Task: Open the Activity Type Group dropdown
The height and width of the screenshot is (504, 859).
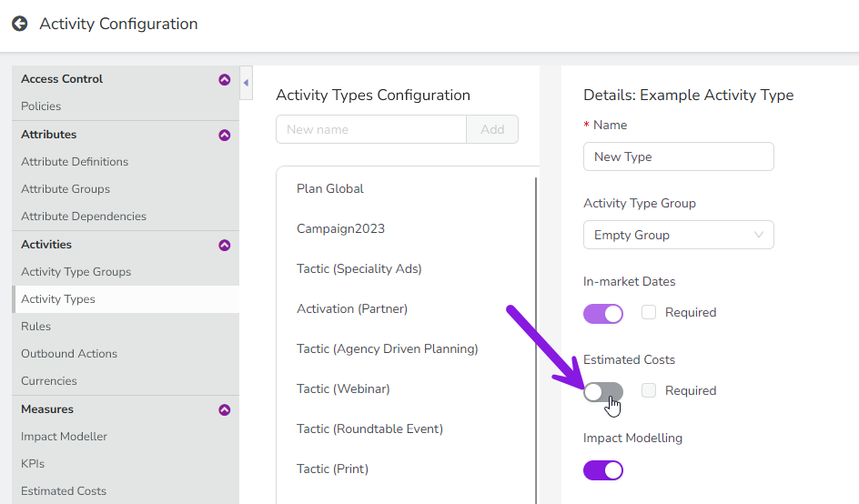Action: 678,235
